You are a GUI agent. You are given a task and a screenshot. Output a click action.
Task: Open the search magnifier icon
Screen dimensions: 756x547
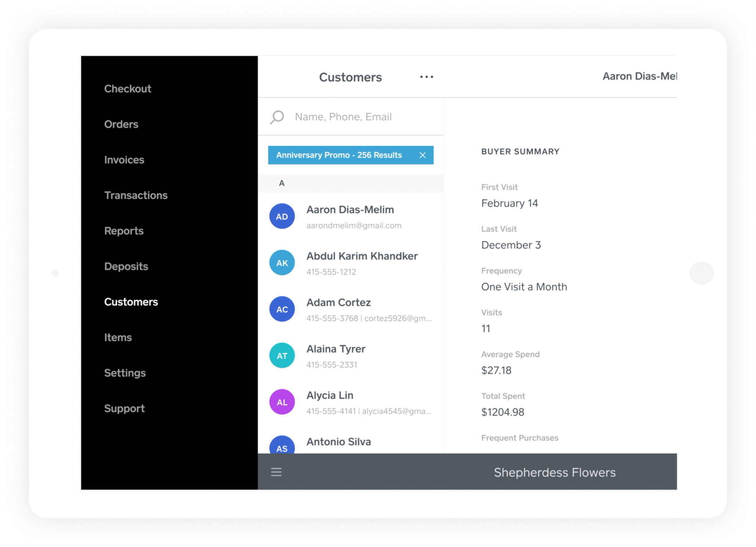pos(276,117)
